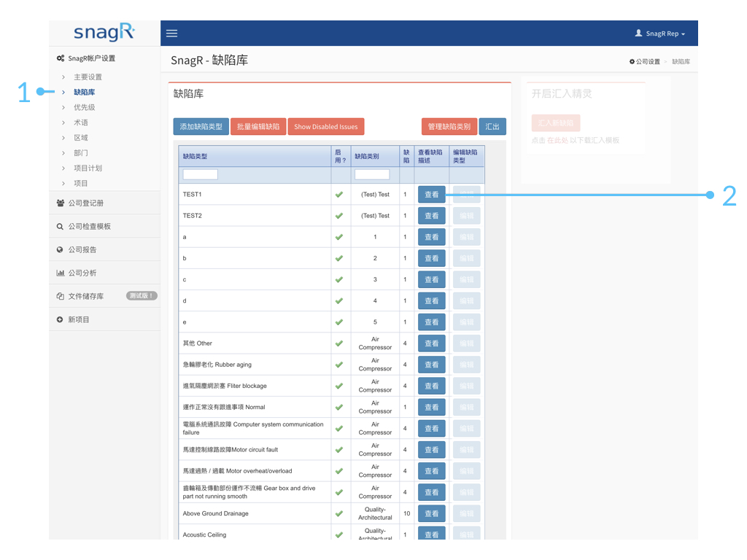
Task: Open 术语 in the sidebar
Action: 80,122
